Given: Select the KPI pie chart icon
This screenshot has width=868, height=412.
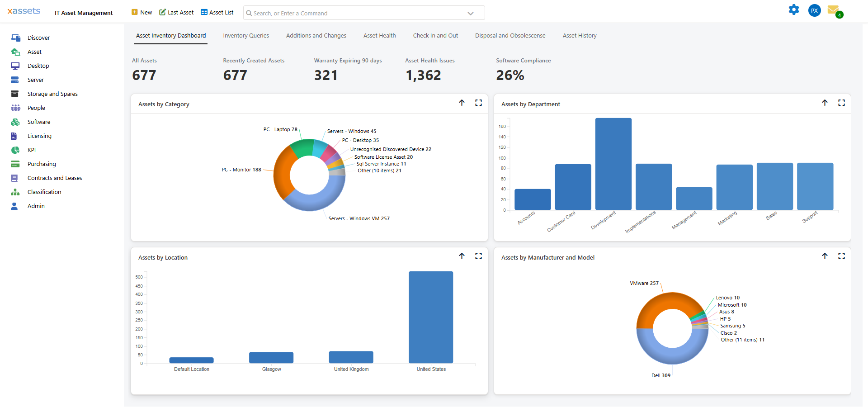Looking at the screenshot, I should pos(15,150).
